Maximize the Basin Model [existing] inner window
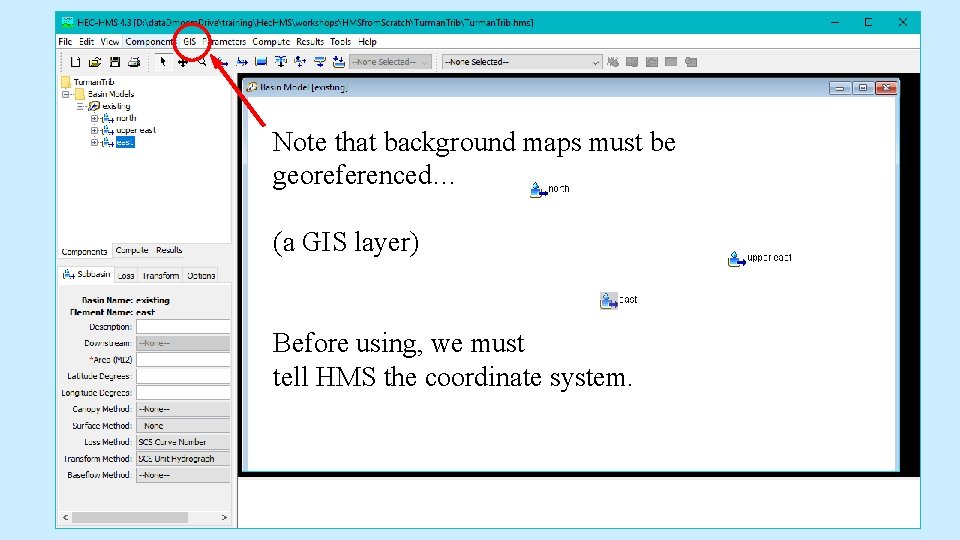 (x=863, y=88)
